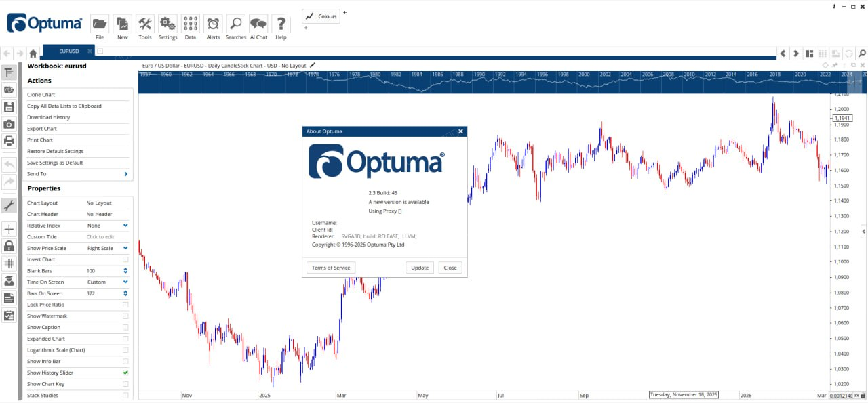Open the Data toolbar icon
The width and height of the screenshot is (868, 403).
(191, 24)
